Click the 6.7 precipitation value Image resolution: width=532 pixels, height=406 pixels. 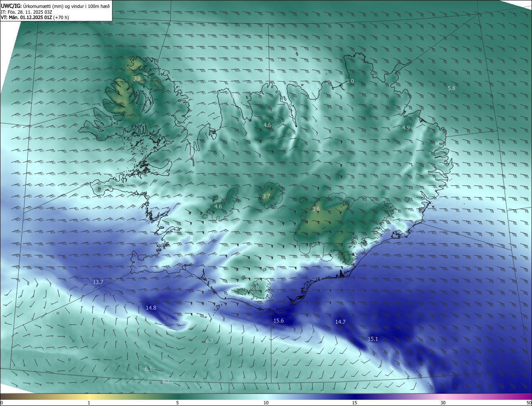point(209,341)
